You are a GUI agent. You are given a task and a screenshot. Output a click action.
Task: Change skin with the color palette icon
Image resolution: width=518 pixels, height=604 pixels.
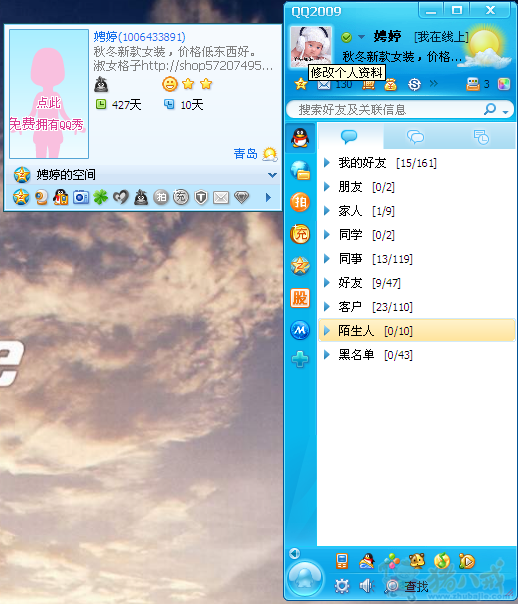504,84
